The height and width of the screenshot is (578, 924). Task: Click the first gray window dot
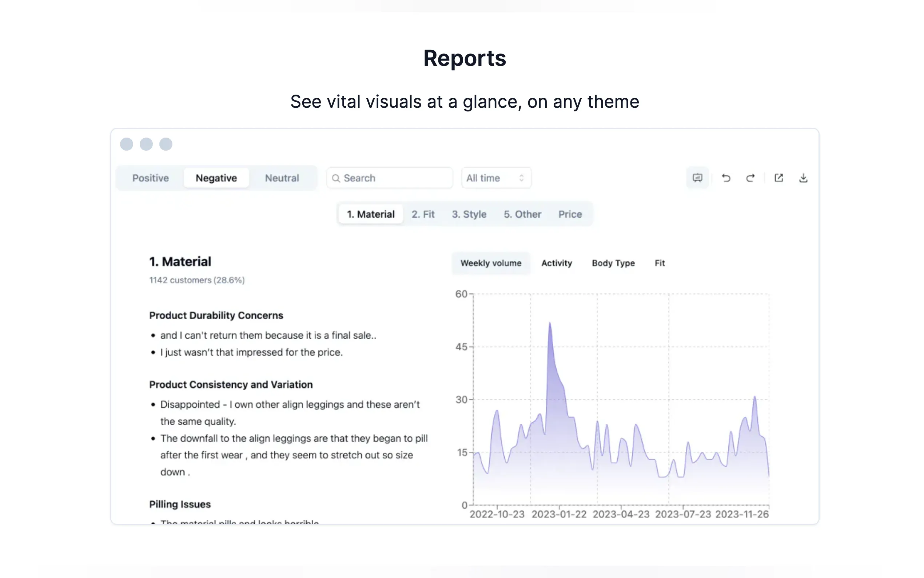pos(127,144)
